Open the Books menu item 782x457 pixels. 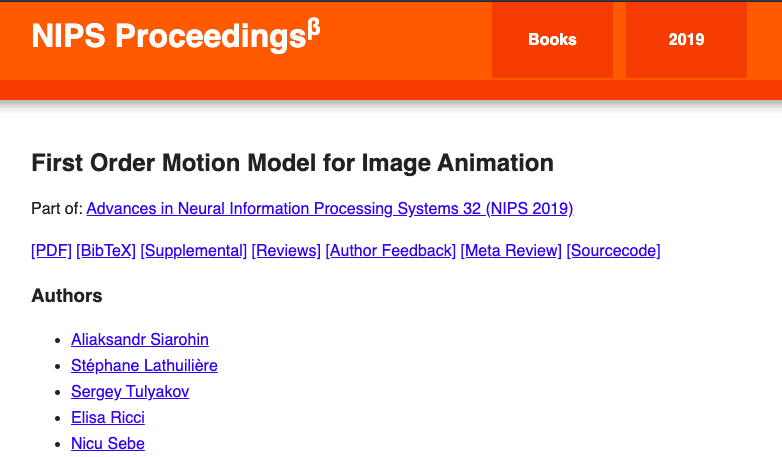[552, 40]
